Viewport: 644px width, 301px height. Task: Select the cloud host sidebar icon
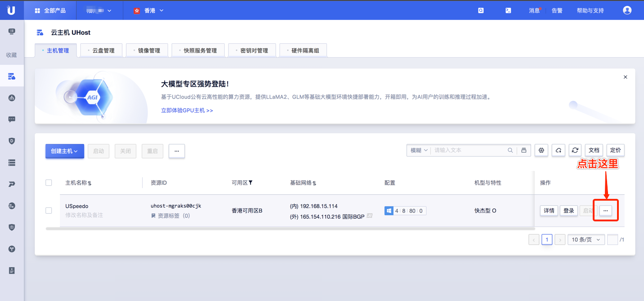click(12, 76)
